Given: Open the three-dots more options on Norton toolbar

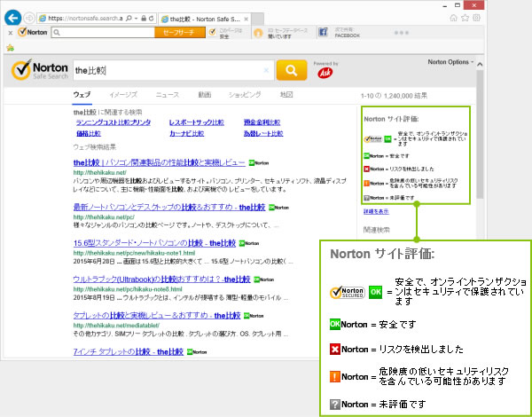Looking at the screenshot, I should tap(402, 33).
